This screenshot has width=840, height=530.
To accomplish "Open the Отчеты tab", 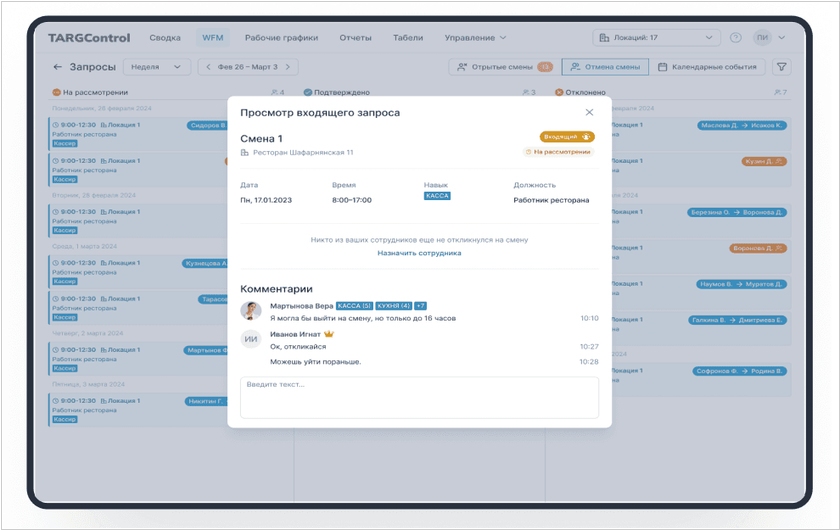I will 355,38.
